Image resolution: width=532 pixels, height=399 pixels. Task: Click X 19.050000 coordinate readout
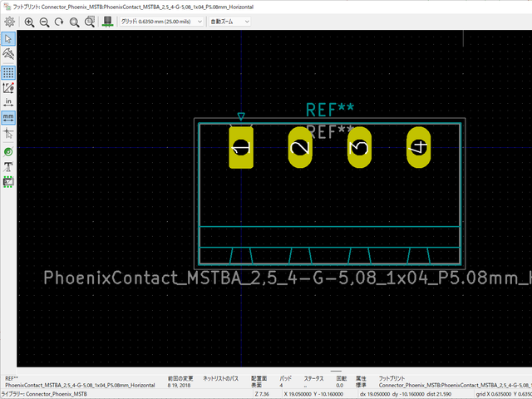(x=298, y=394)
